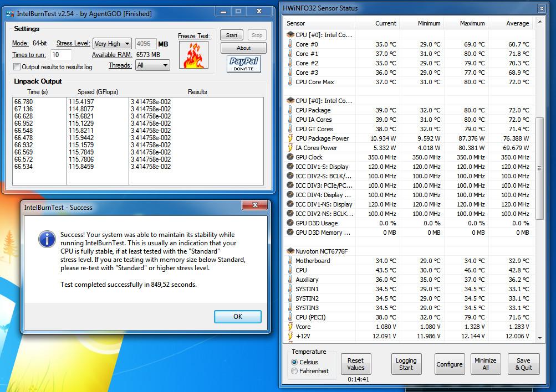Image resolution: width=556 pixels, height=392 pixels.
Task: Click the Freeze Test flame image
Action: tap(193, 55)
